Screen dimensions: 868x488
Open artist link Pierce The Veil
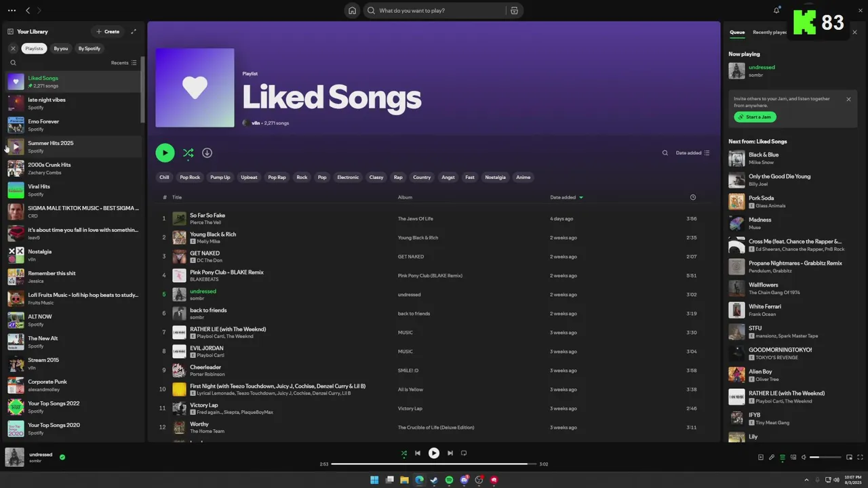click(x=206, y=222)
